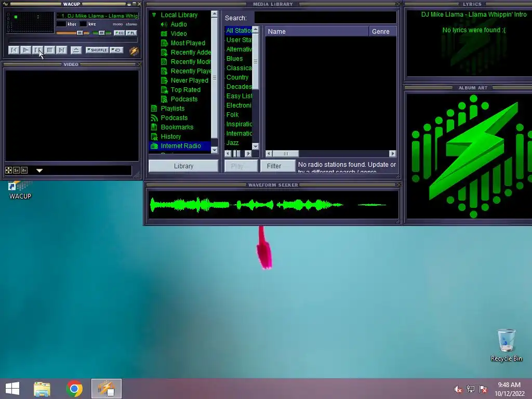Click the genre list scroll down arrow
Image resolution: width=532 pixels, height=399 pixels.
[x=256, y=146]
